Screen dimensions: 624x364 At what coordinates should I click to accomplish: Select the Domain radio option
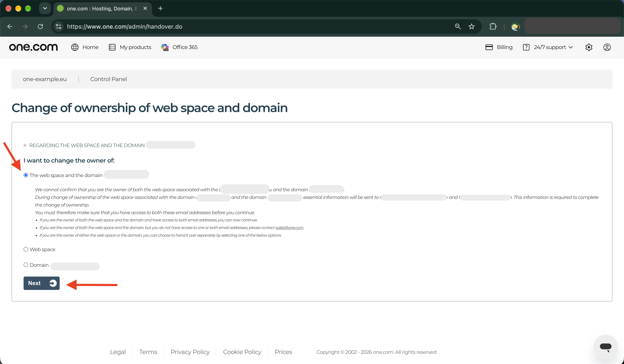[x=26, y=265]
